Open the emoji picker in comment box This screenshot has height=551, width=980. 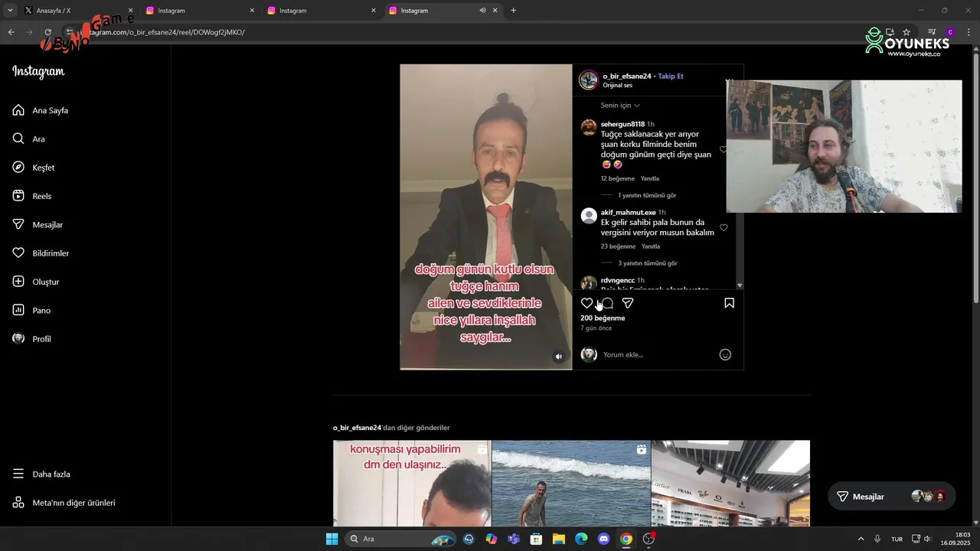(x=725, y=354)
